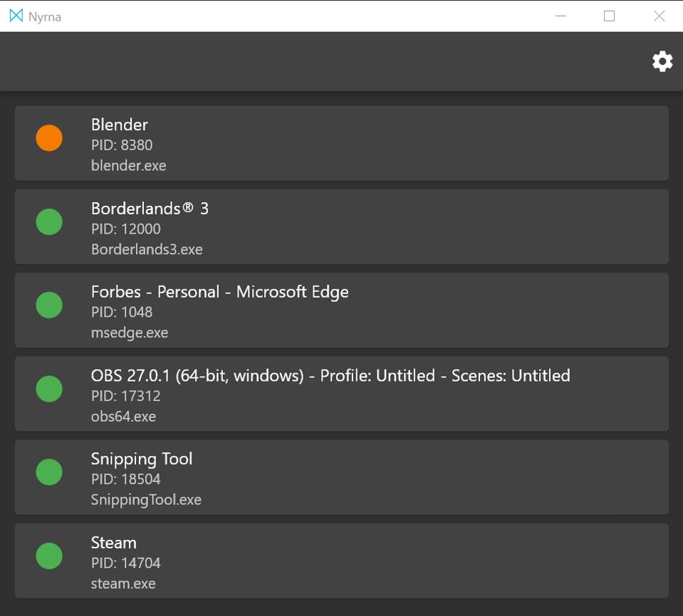
Task: Click the msedge.exe executable label
Action: [129, 333]
